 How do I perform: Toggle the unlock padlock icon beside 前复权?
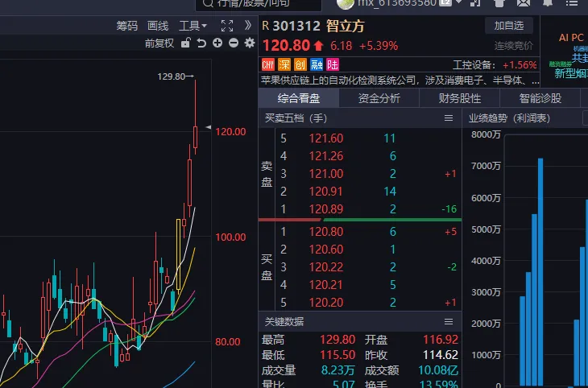pyautogui.click(x=185, y=43)
